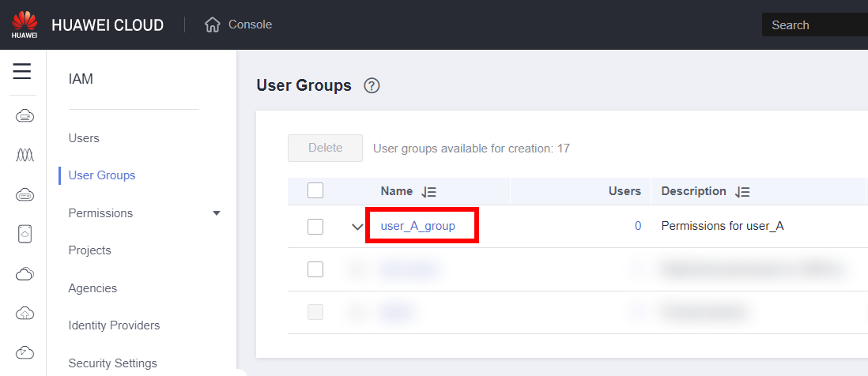Go to Users in the IAM menu

click(84, 138)
